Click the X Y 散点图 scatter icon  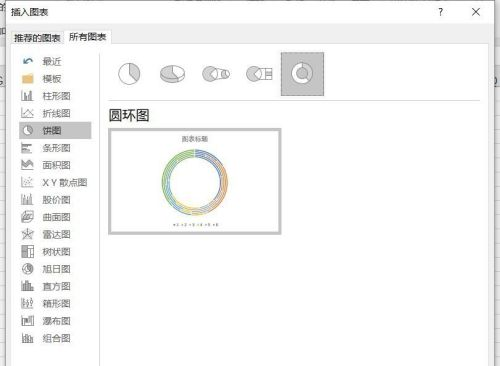coord(27,182)
